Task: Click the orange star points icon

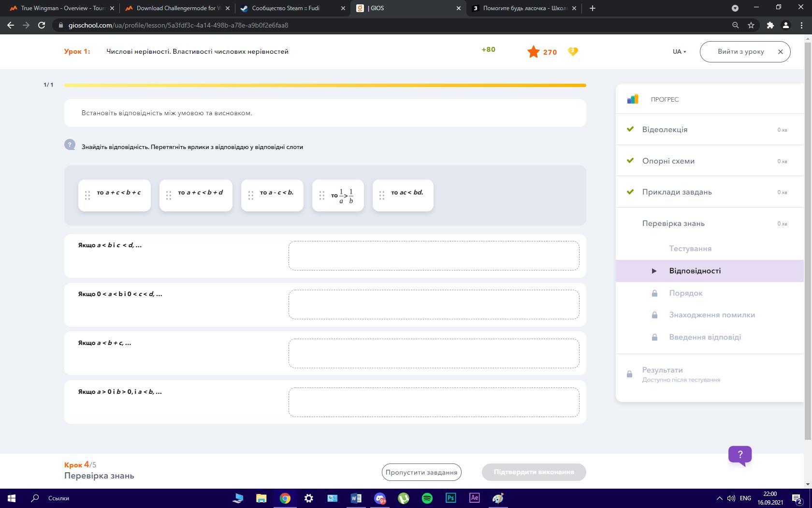Action: tap(534, 52)
